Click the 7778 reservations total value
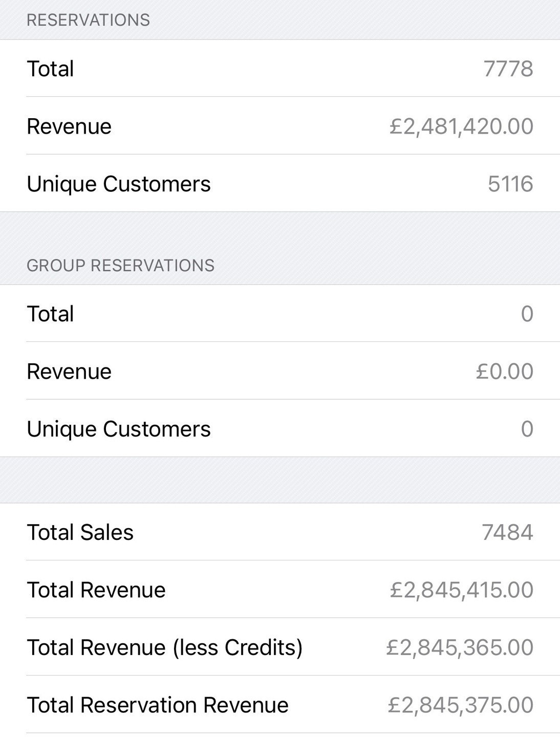The height and width of the screenshot is (737, 560). point(508,69)
